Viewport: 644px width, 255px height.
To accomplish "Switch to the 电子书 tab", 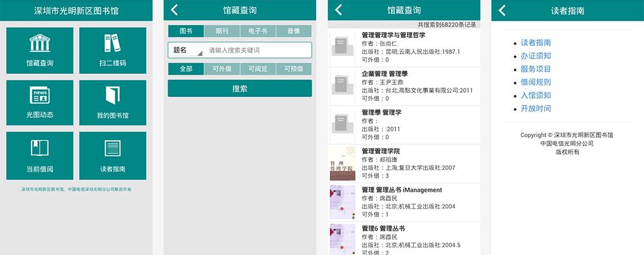I will coord(258,31).
